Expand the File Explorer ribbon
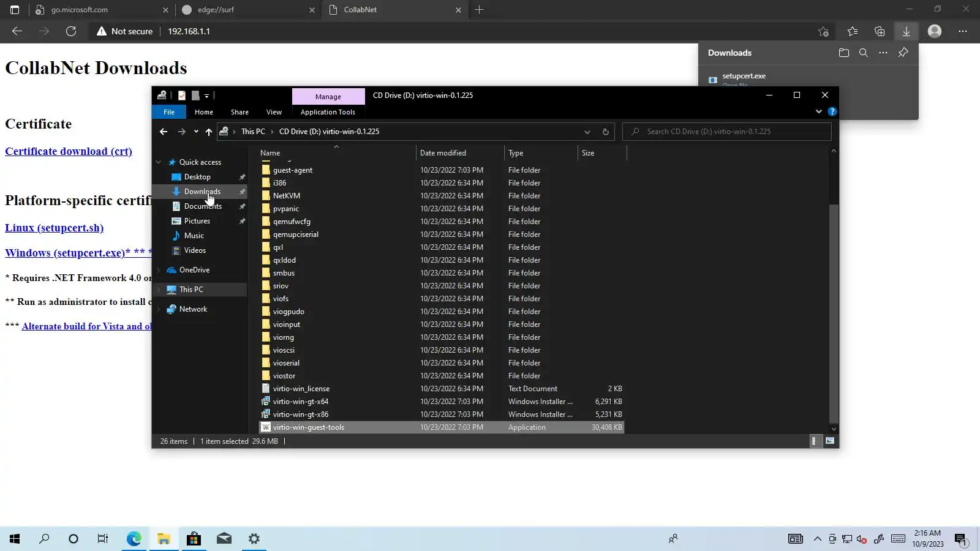Viewport: 980px width, 551px height. coord(819,111)
